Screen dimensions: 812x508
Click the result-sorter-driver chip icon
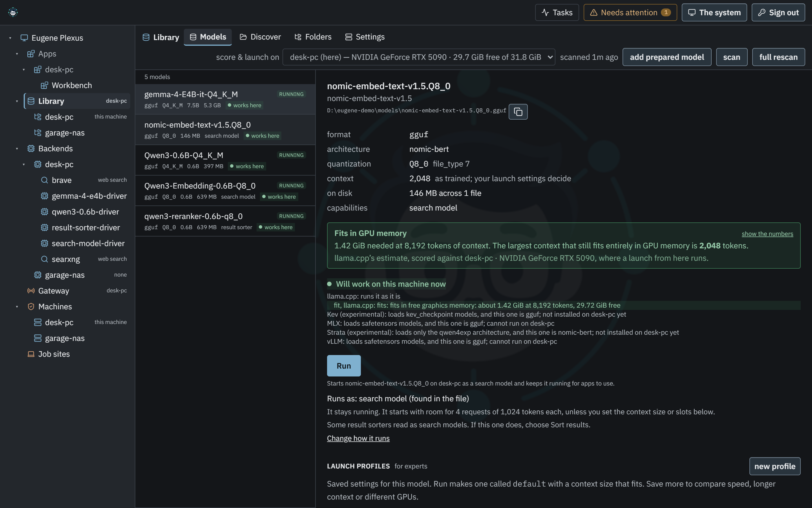(44, 227)
